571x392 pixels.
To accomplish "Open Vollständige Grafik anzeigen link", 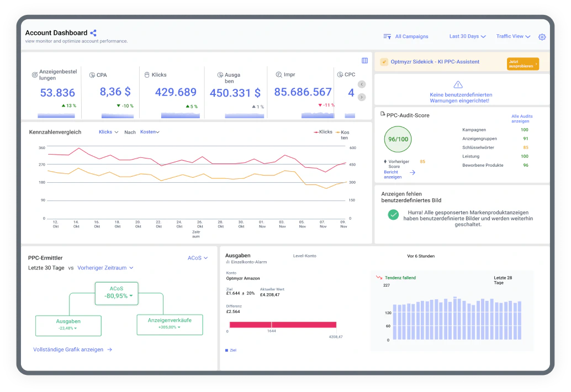I will (x=72, y=349).
